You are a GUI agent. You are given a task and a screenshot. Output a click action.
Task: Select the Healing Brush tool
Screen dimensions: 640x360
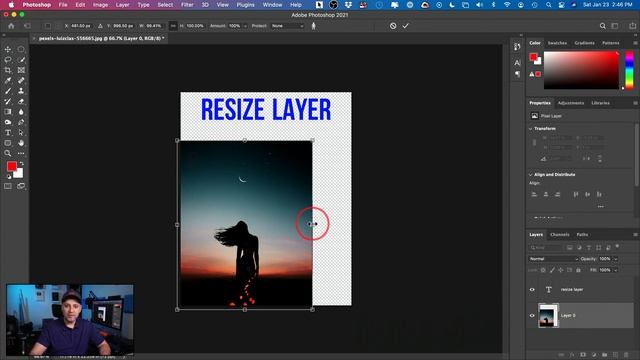click(x=21, y=80)
